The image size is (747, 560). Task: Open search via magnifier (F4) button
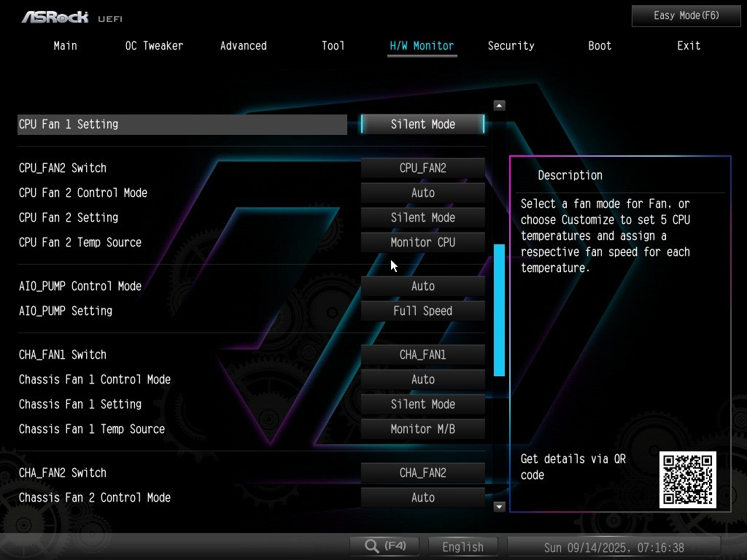click(384, 545)
